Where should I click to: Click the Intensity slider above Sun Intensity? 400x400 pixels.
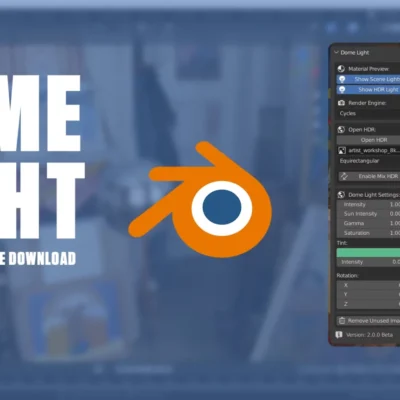click(368, 205)
